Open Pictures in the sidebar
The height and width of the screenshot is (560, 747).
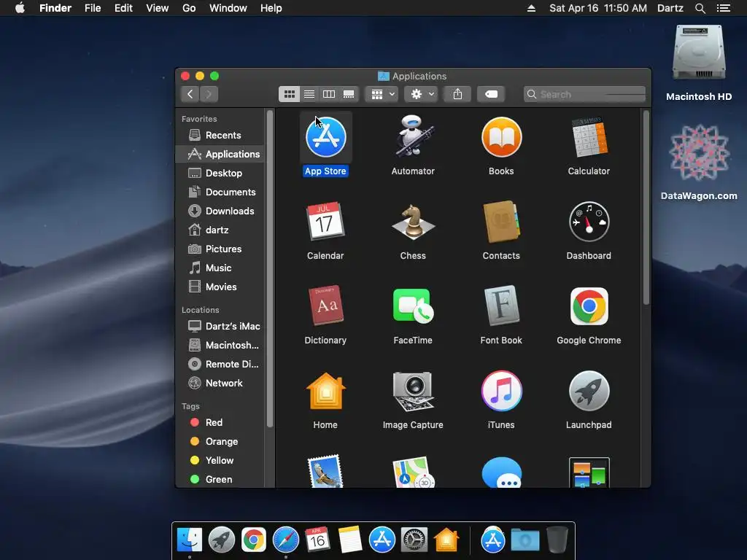(220, 249)
